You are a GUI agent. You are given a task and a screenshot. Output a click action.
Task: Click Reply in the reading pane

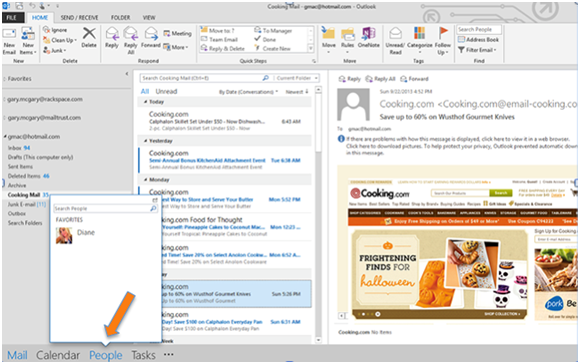click(x=350, y=79)
